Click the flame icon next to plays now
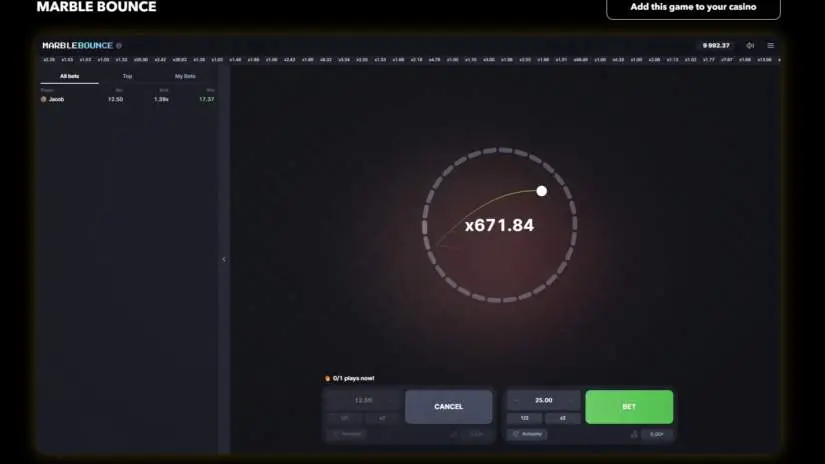This screenshot has height=464, width=825. 327,378
